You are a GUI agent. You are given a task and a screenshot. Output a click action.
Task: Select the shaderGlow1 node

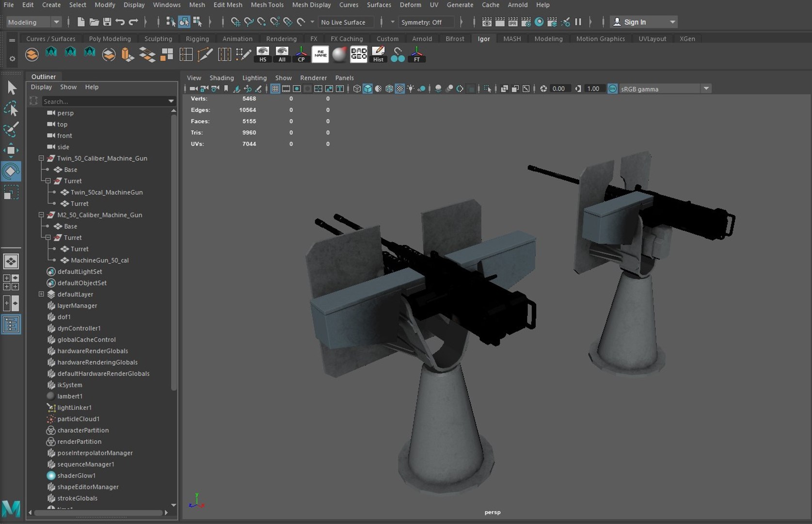[77, 475]
